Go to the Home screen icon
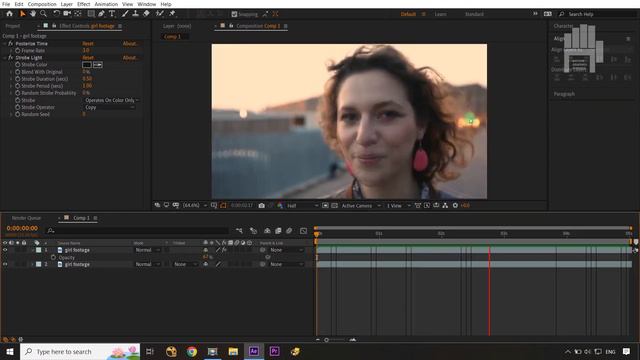 coord(9,14)
